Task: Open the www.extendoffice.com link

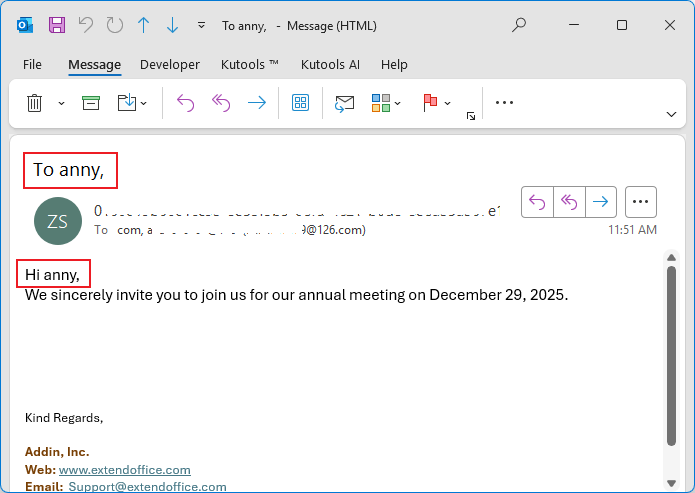Action: [x=124, y=469]
